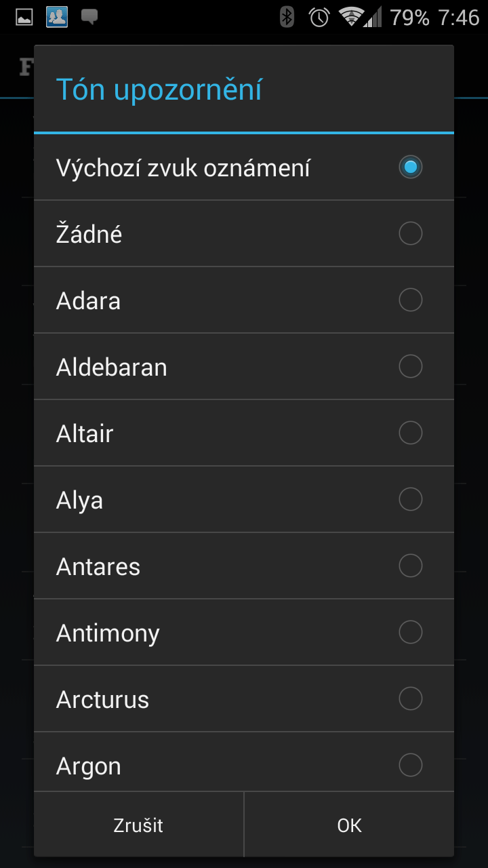The height and width of the screenshot is (868, 488).
Task: Pick the Altair tone option
Action: (244, 433)
